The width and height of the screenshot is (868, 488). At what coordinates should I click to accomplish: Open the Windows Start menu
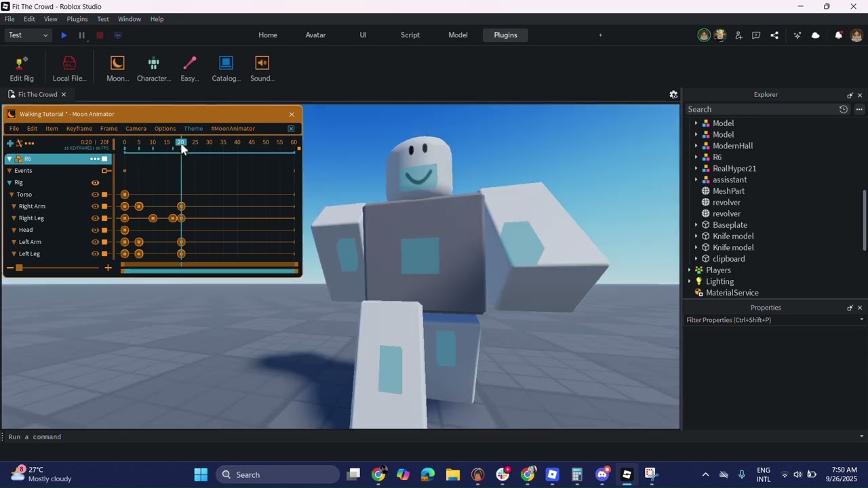201,474
